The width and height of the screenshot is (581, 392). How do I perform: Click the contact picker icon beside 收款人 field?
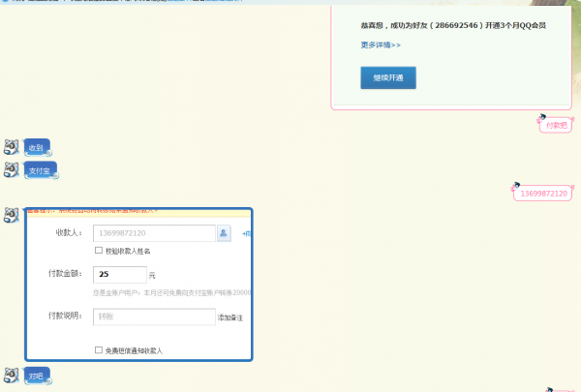pyautogui.click(x=224, y=233)
